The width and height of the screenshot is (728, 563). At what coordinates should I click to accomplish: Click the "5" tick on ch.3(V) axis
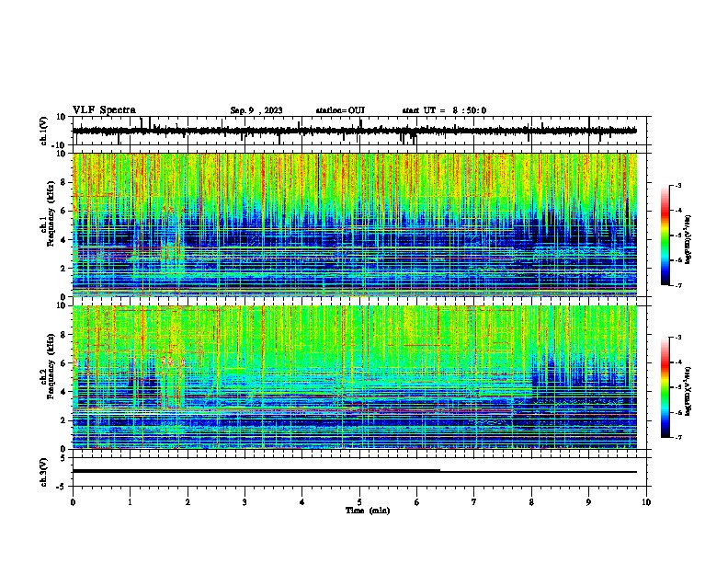coord(64,458)
